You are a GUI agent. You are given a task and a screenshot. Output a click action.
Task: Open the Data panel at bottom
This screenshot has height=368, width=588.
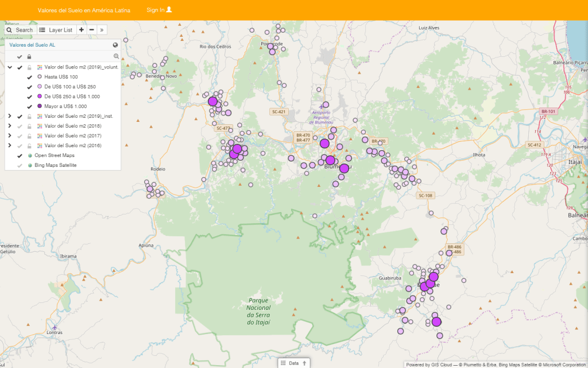click(x=294, y=363)
